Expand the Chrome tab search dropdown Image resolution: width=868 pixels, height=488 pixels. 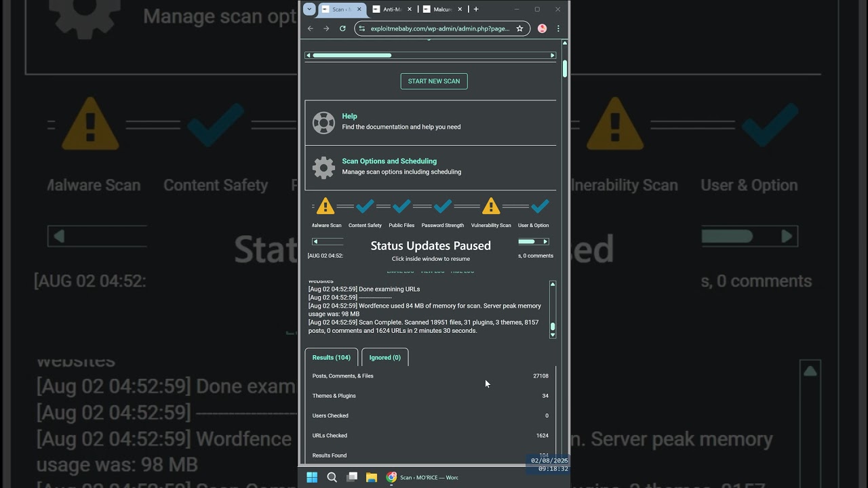[309, 9]
